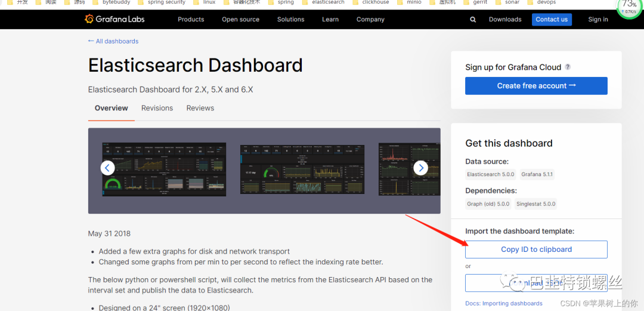
Task: Show next screenshot with right carousel arrow
Action: tap(420, 168)
